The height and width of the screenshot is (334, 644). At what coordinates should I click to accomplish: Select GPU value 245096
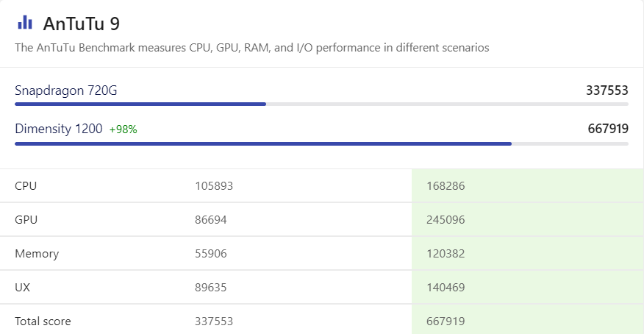[446, 220]
